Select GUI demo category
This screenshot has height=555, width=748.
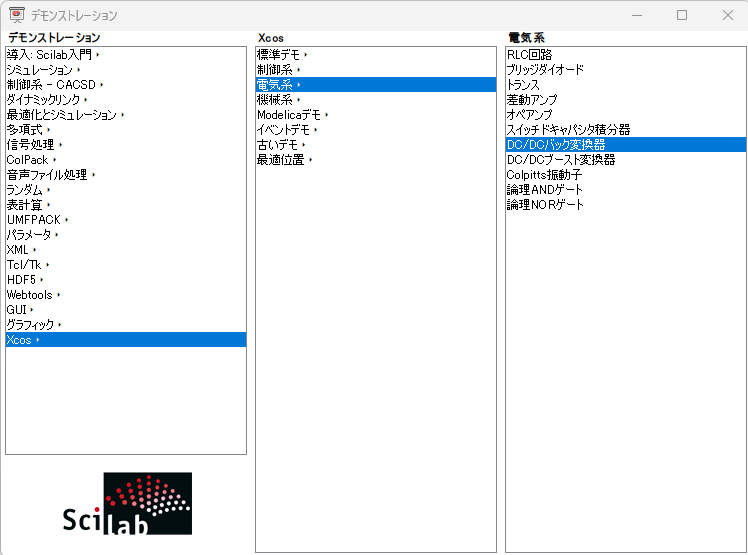click(126, 310)
